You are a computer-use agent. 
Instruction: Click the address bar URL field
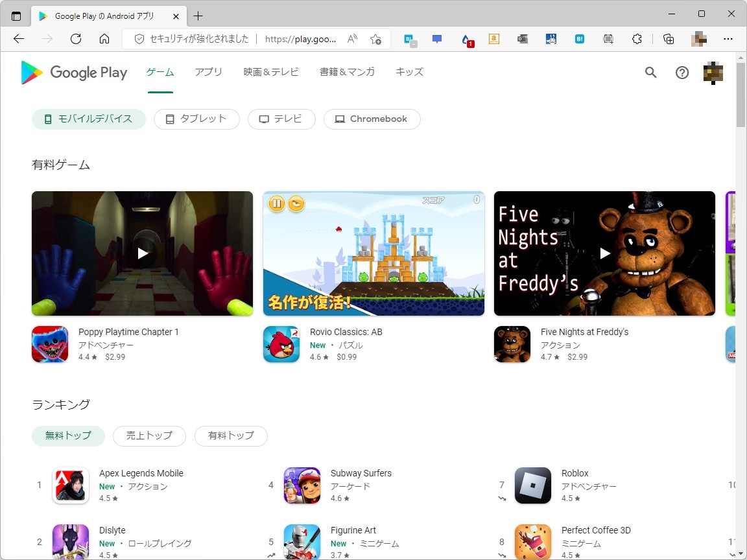pos(300,39)
